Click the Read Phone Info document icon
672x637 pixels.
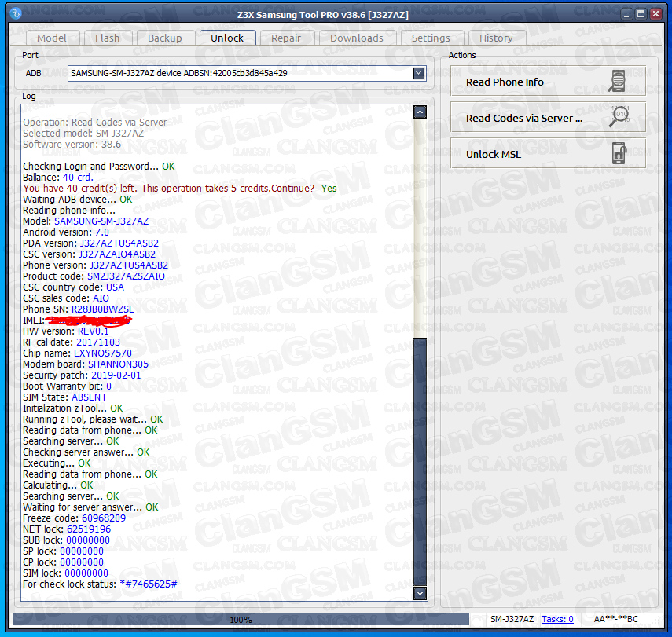[x=617, y=81]
